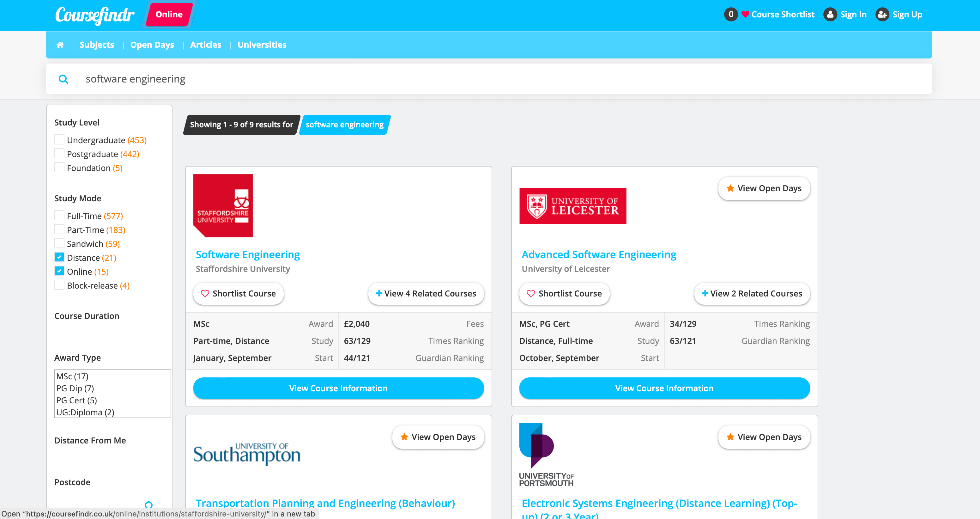Open the Open Days menu item
This screenshot has width=980, height=519.
click(x=152, y=45)
